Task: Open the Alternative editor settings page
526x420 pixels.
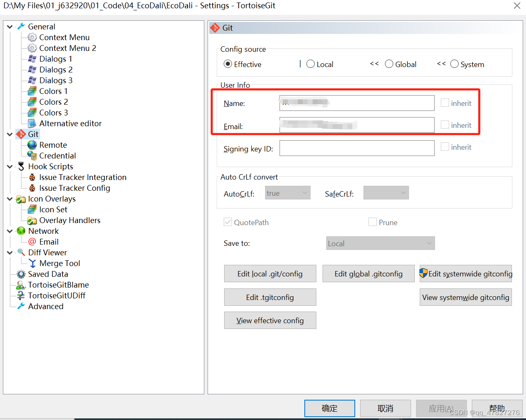Action: (70, 123)
